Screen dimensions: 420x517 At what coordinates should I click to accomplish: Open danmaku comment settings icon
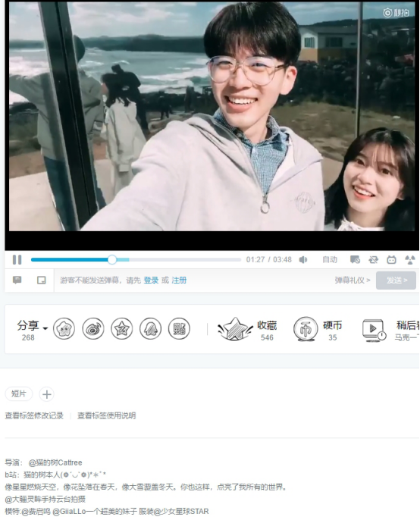click(17, 280)
